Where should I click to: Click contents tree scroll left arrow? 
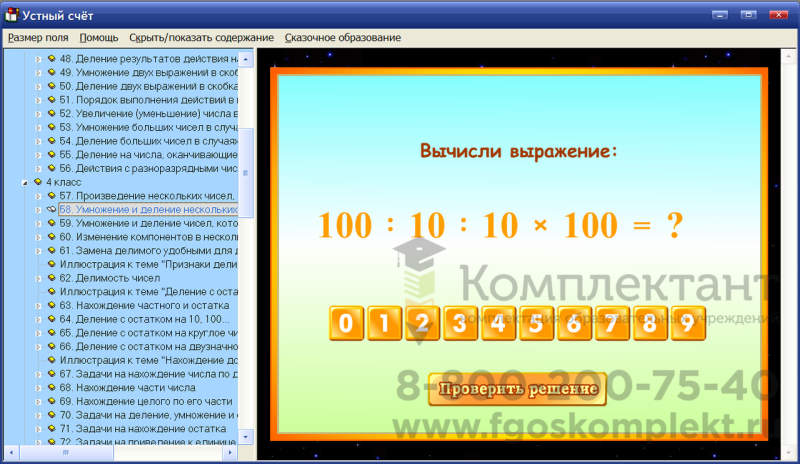[x=11, y=452]
